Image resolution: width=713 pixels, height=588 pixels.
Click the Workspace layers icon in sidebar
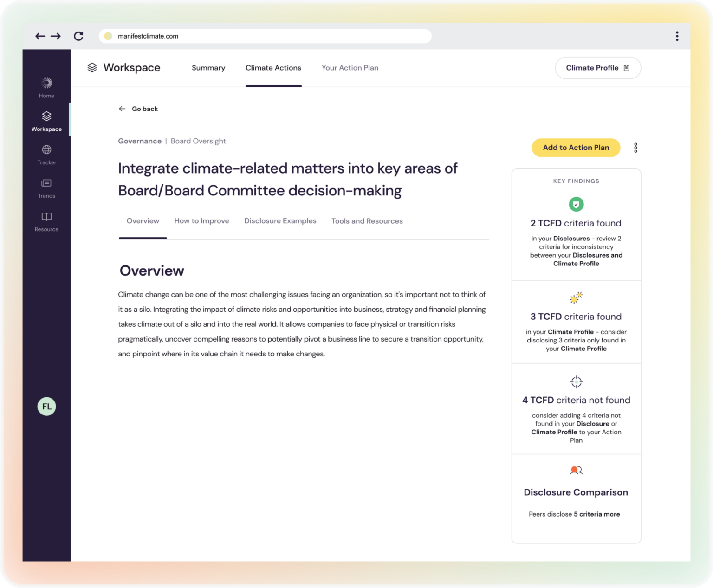(46, 116)
